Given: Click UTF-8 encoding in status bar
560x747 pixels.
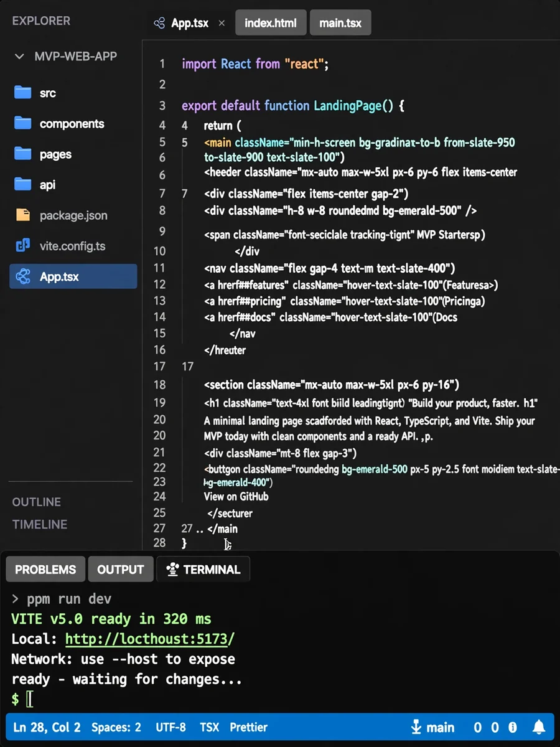Looking at the screenshot, I should [170, 727].
